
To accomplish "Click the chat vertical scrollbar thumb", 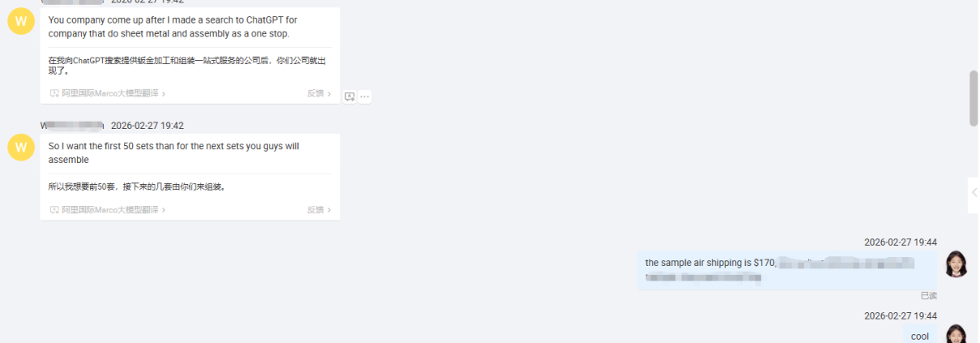I will tap(974, 98).
